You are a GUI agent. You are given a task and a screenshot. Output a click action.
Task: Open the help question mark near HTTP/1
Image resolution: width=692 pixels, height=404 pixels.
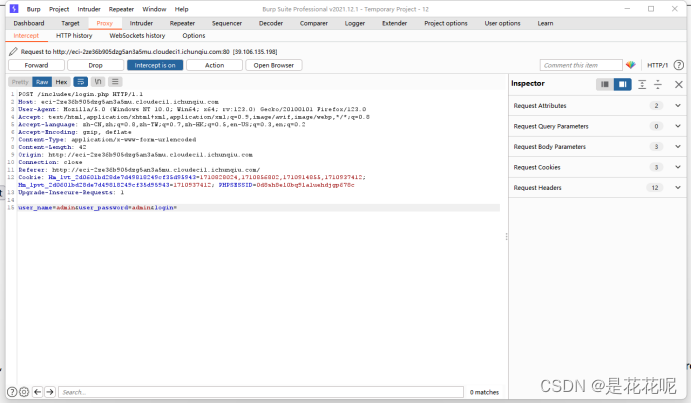tap(679, 65)
